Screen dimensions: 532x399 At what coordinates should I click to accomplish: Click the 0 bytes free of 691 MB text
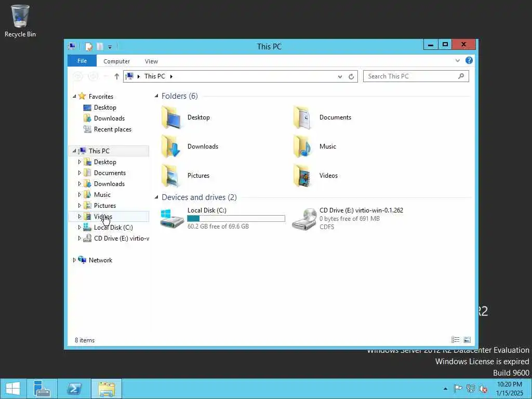coord(350,219)
